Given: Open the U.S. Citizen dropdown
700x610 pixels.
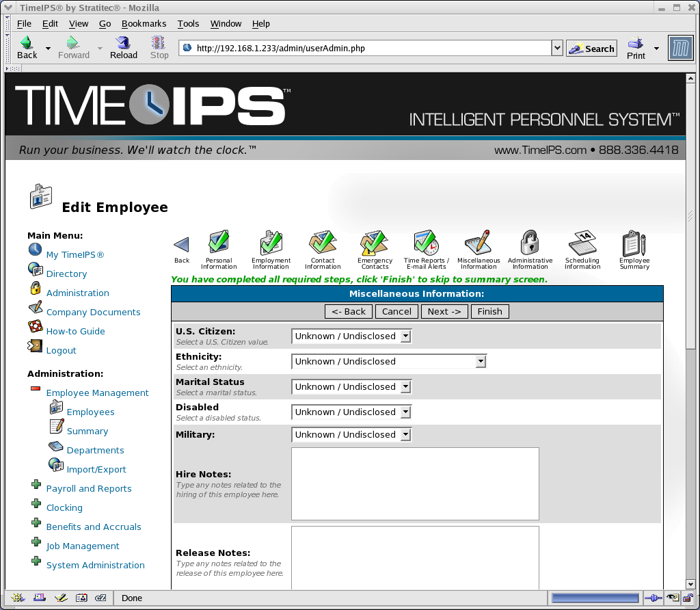Looking at the screenshot, I should tap(351, 336).
